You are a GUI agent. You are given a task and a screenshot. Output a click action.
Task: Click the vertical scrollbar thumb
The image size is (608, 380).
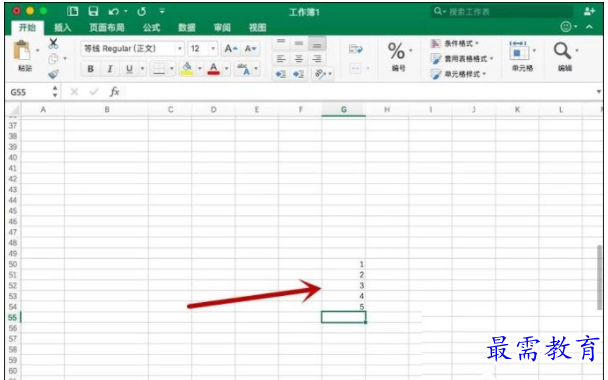(x=600, y=277)
